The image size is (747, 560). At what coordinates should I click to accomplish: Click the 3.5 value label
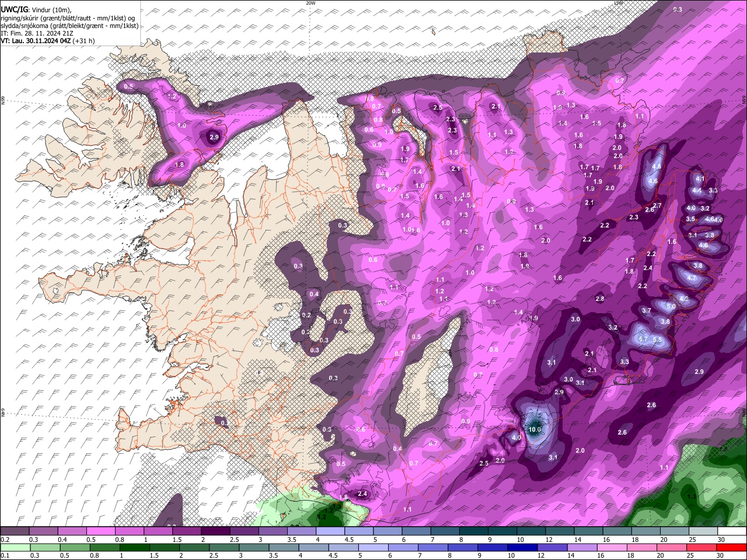tap(690, 219)
